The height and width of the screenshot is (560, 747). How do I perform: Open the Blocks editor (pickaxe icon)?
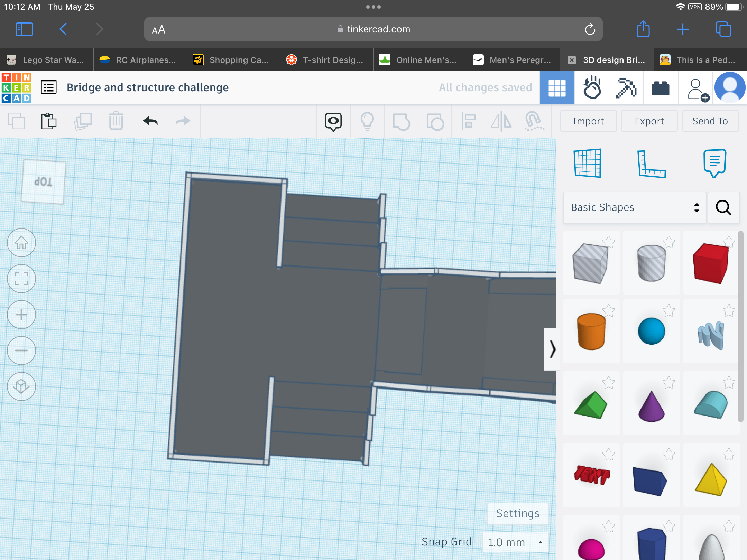(626, 88)
